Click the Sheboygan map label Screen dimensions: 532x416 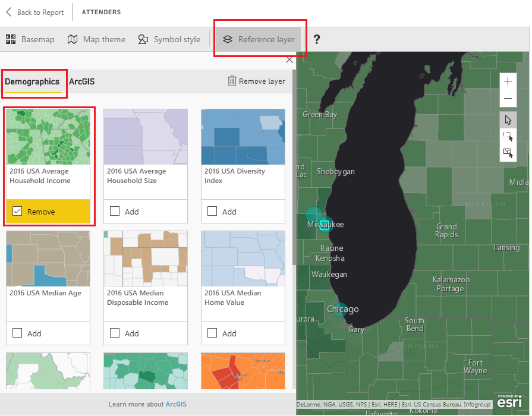click(336, 172)
